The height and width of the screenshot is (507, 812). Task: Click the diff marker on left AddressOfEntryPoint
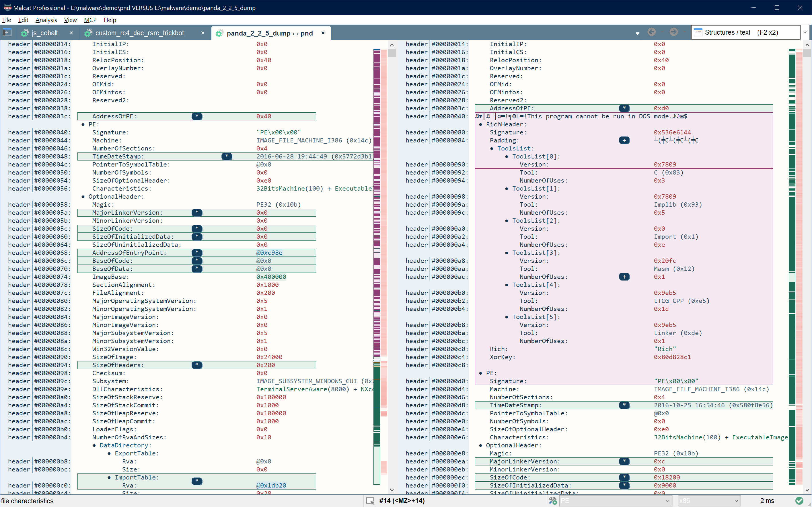point(197,253)
